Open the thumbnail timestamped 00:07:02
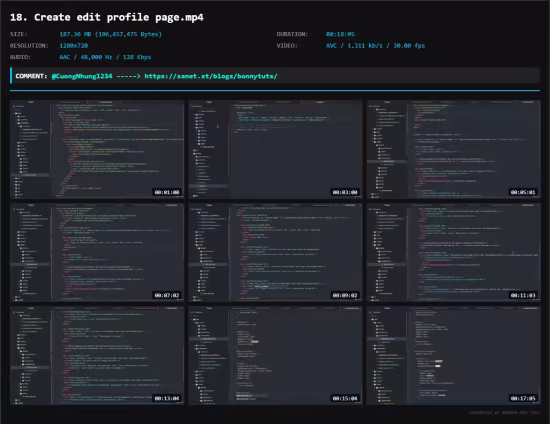Screen dimensions: 550x424 coord(97,252)
